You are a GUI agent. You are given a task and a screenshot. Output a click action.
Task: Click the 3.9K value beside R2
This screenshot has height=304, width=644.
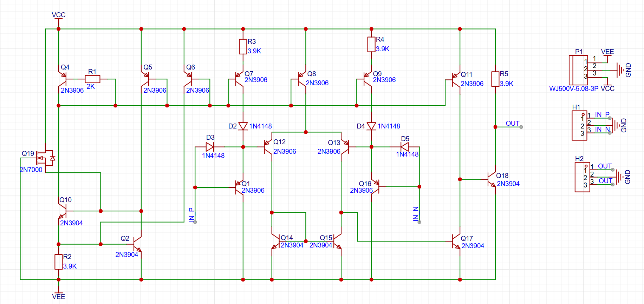click(x=70, y=266)
